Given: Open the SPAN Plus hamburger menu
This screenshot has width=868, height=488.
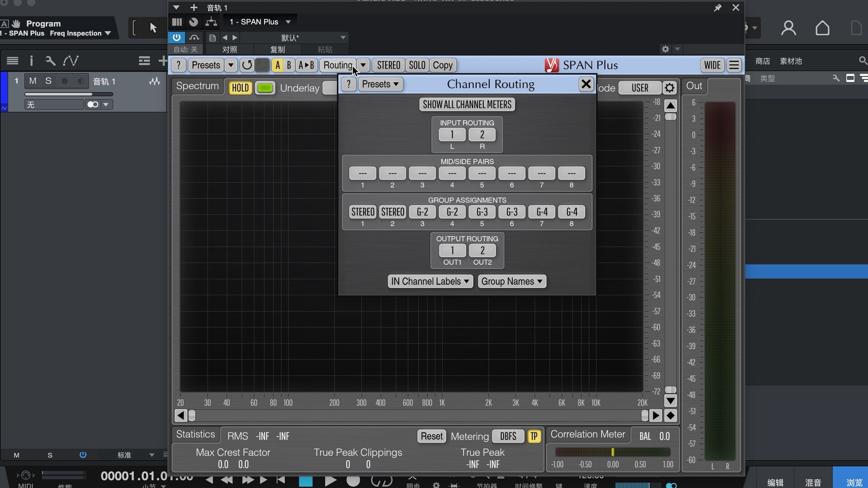Looking at the screenshot, I should tap(734, 65).
